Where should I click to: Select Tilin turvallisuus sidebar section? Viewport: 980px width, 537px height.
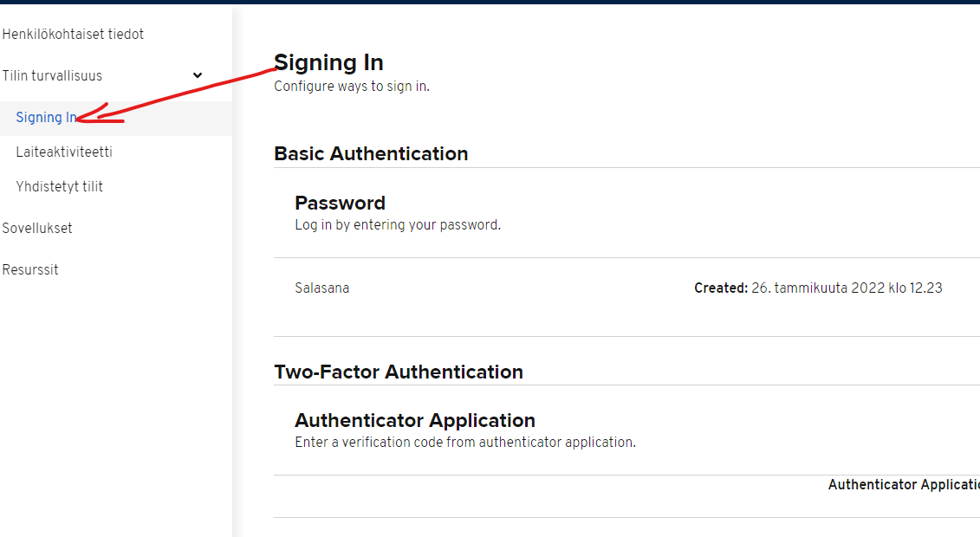point(52,76)
